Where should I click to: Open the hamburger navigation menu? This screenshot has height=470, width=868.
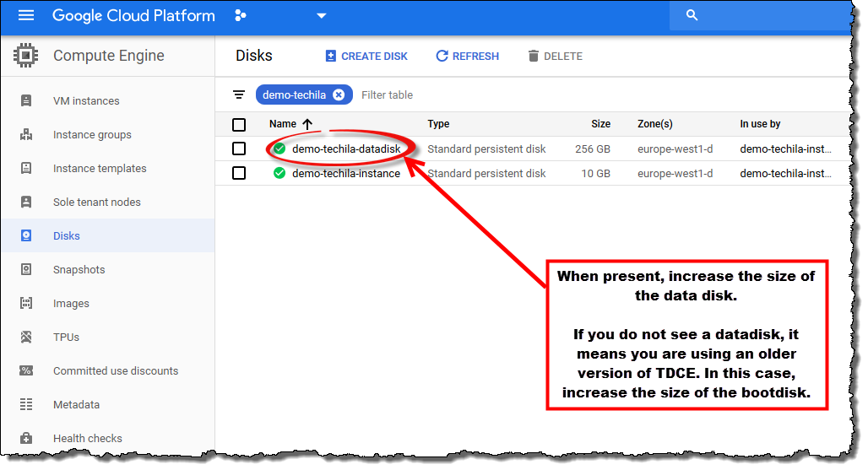(26, 15)
